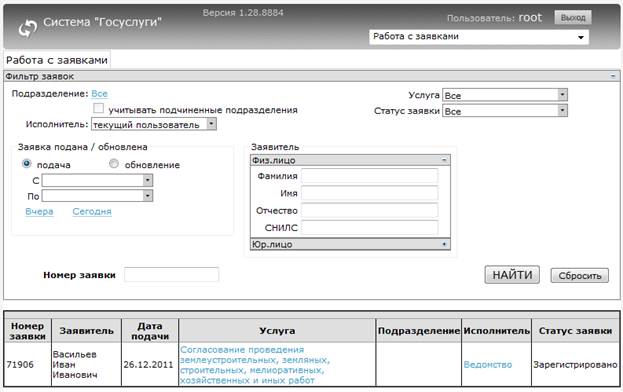The image size is (623, 392).
Task: Select the подача radio button
Action: (x=27, y=164)
